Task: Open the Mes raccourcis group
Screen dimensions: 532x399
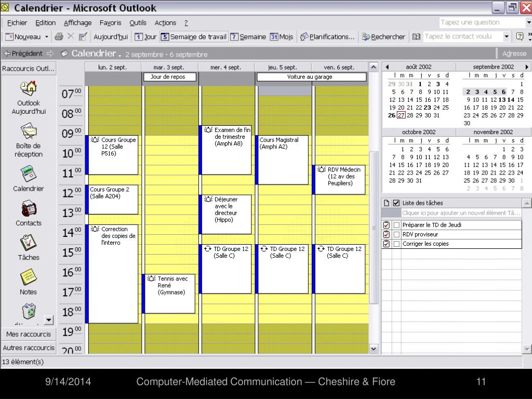Action: coord(29,334)
